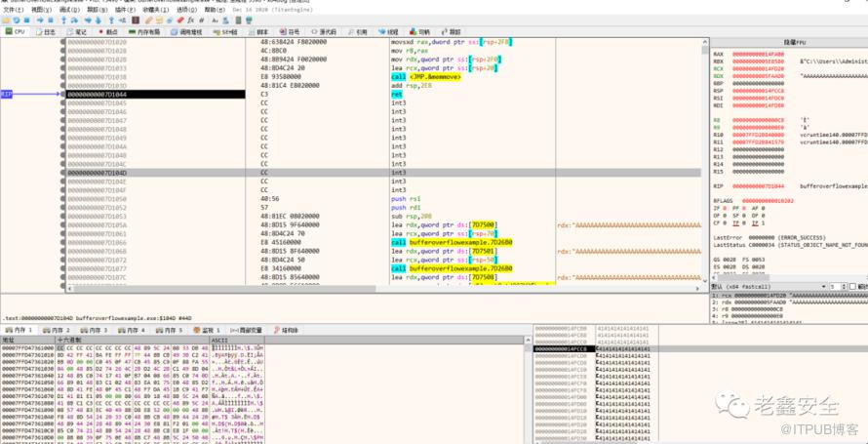This screenshot has width=868, height=444.
Task: Open the 调试(D) menu
Action: pyautogui.click(x=67, y=10)
